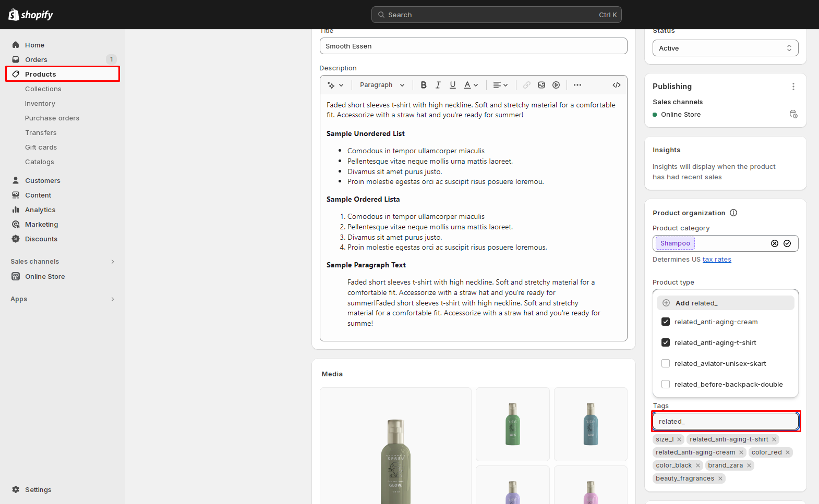
Task: Open the text color picker
Action: (471, 85)
